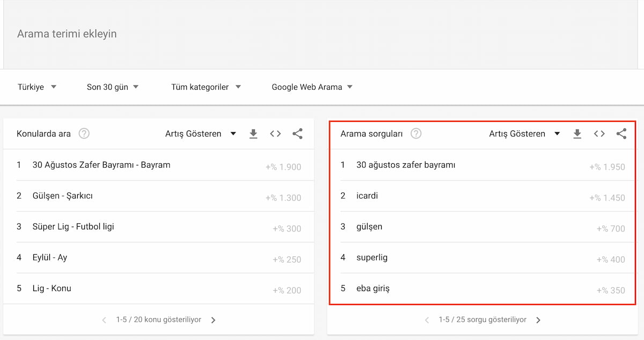Change Arama sorguları sorting via Artış Gösteren
The width and height of the screenshot is (644, 340).
pos(524,134)
